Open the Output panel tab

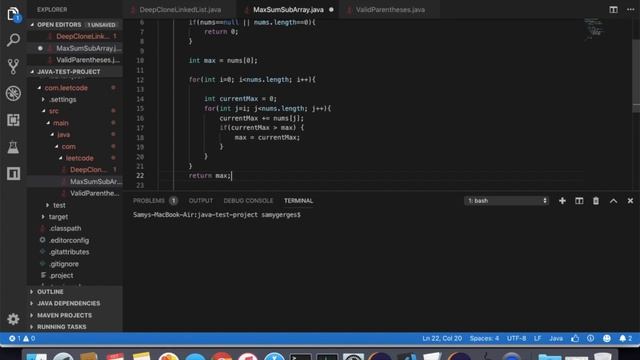click(x=201, y=201)
